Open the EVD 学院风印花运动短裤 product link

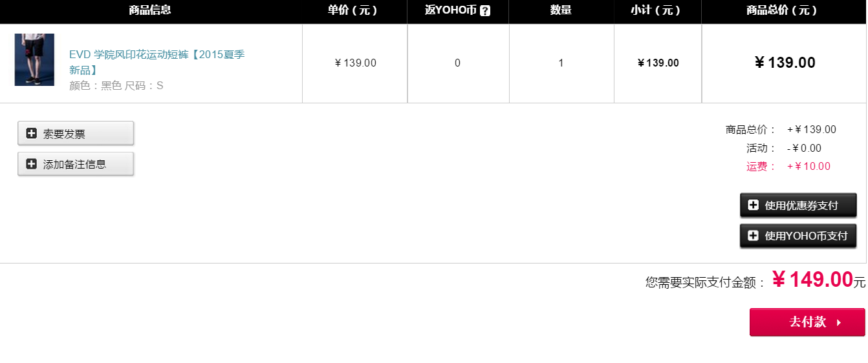click(157, 62)
